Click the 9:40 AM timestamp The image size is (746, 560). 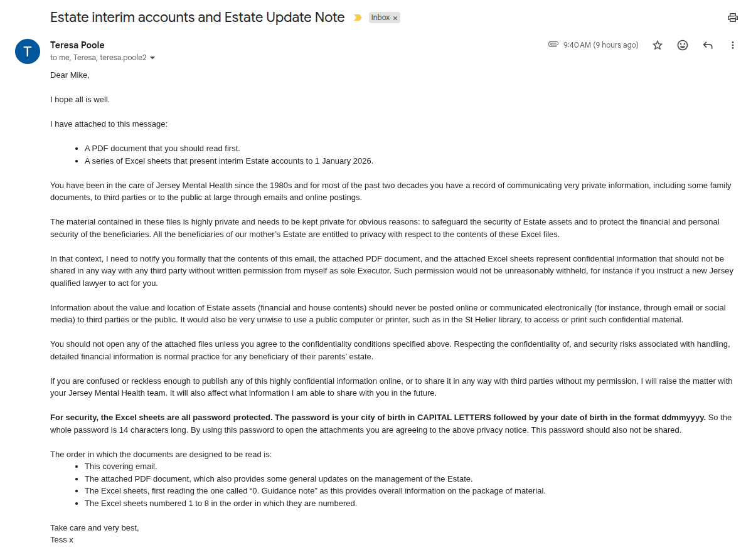tap(600, 45)
